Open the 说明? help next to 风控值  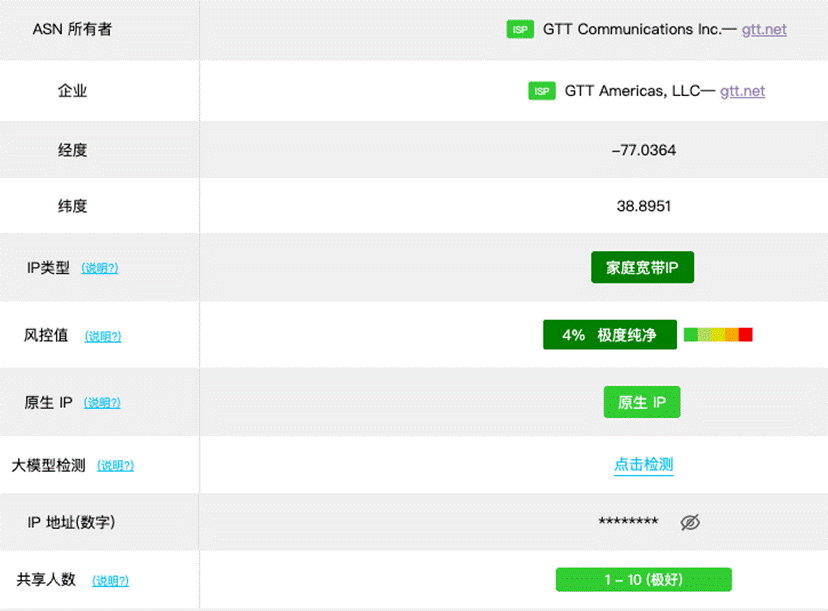[x=103, y=336]
